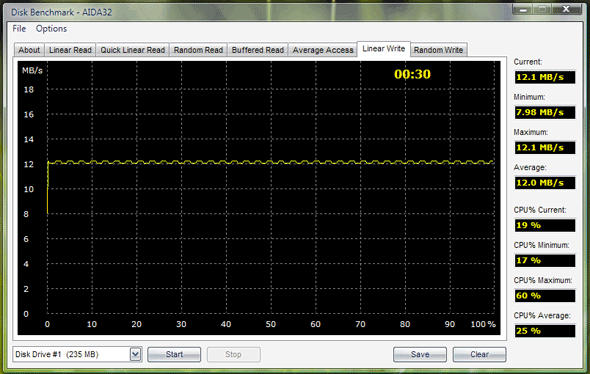Viewport: 590px width, 374px height.
Task: Click the CPU% Maximum value 60 %
Action: click(545, 296)
